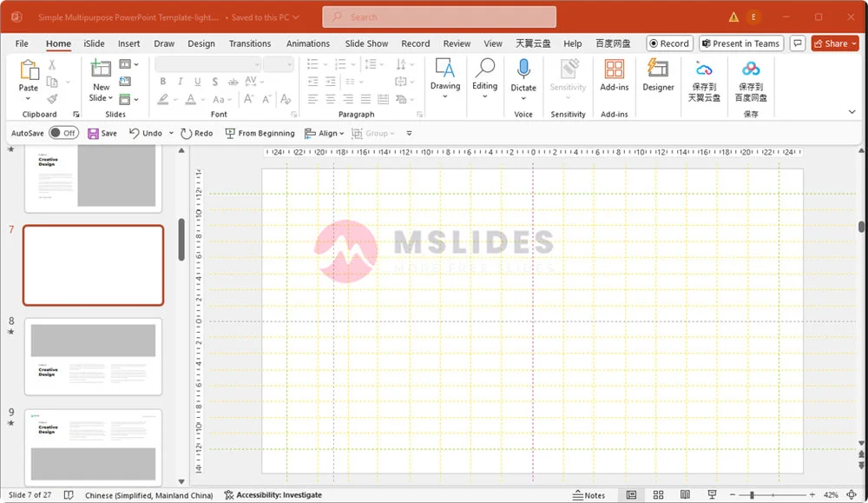Toggle text Shadow formatting

214,82
